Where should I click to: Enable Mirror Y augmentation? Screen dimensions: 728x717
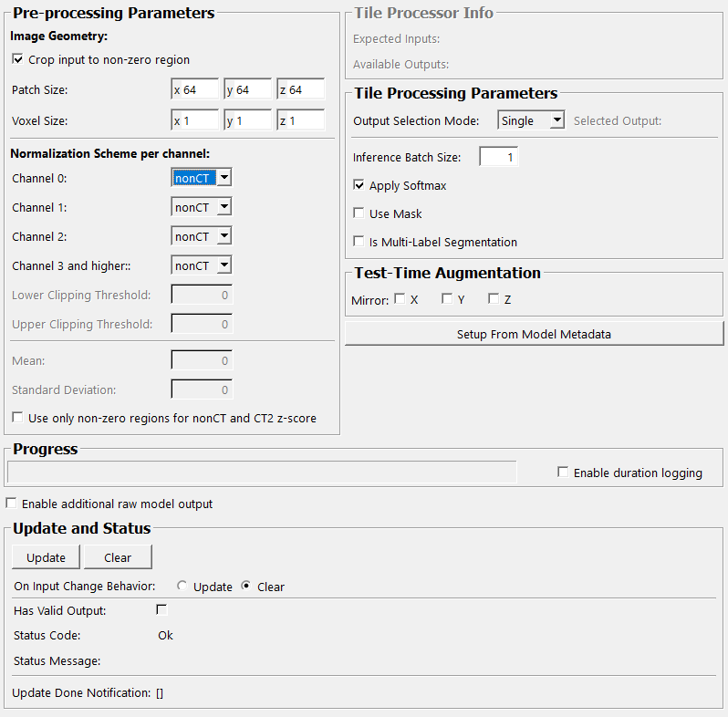447,299
